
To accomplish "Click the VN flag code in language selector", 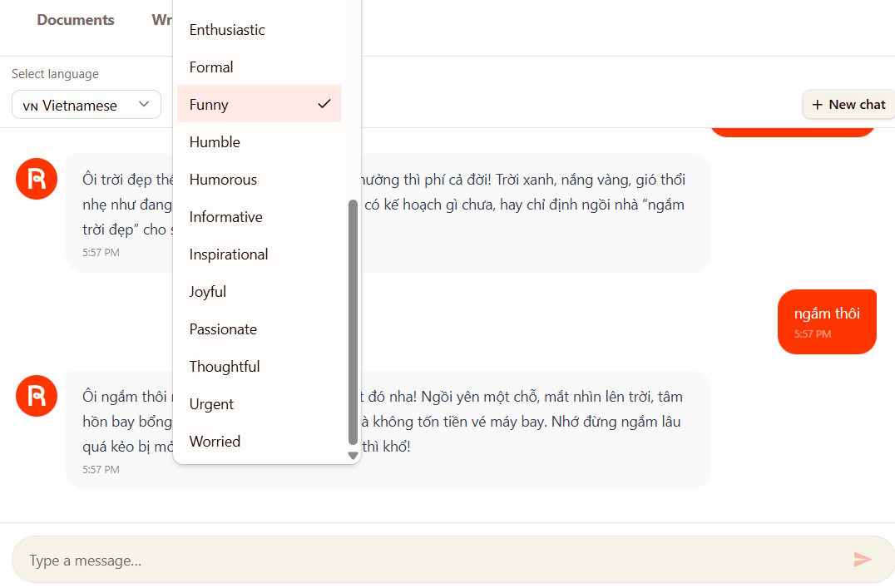I will (30, 106).
